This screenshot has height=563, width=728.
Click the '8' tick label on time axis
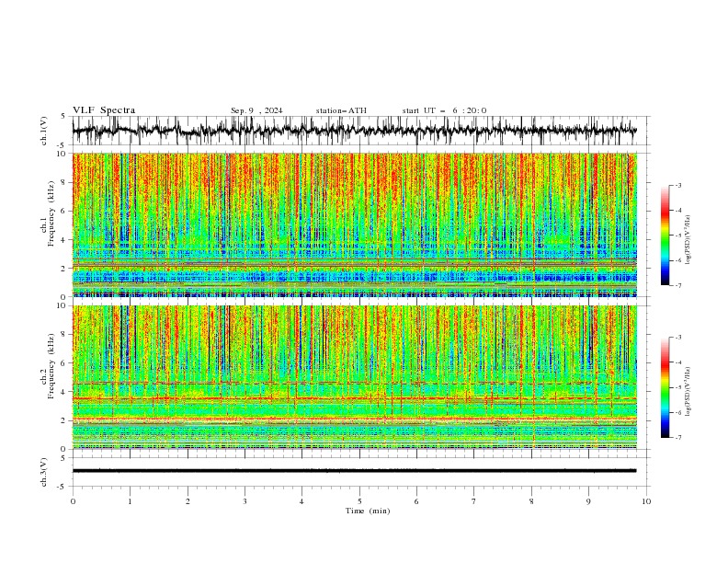pyautogui.click(x=531, y=501)
